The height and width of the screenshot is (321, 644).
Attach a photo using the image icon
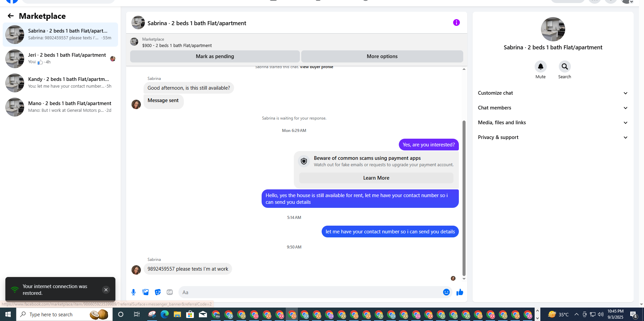(146, 292)
